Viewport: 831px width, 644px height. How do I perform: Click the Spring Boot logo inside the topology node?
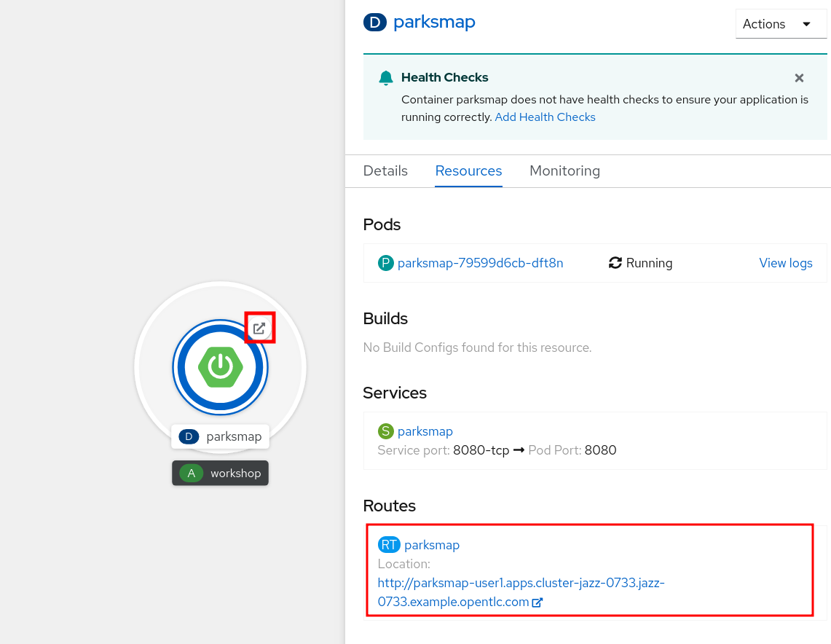[220, 367]
